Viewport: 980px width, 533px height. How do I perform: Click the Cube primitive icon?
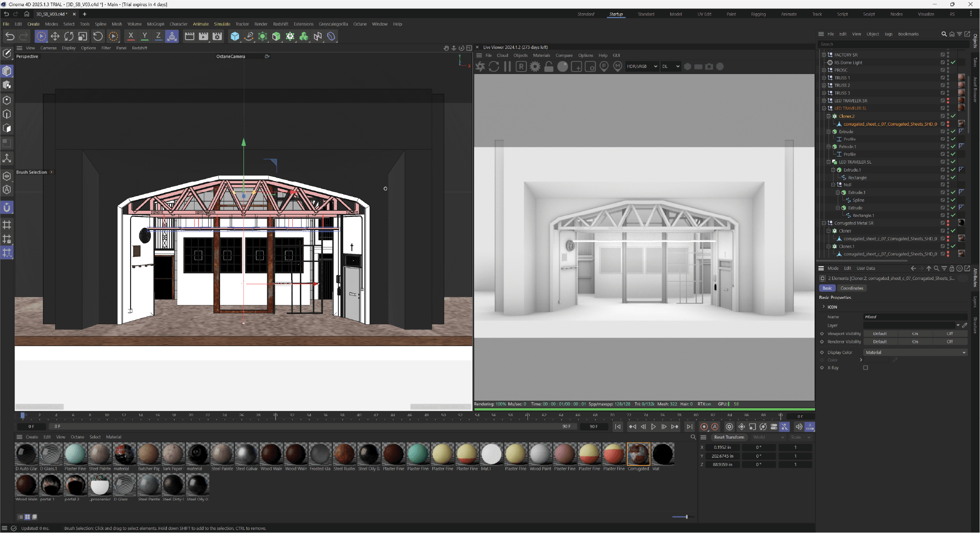coord(235,37)
